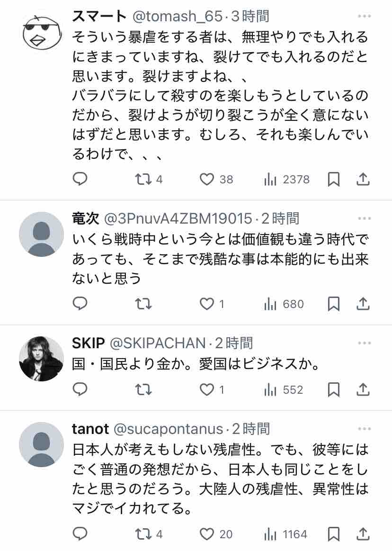Like tanot's tweet with 20 likes
Viewport: 392px width, 551px height.
(x=207, y=534)
